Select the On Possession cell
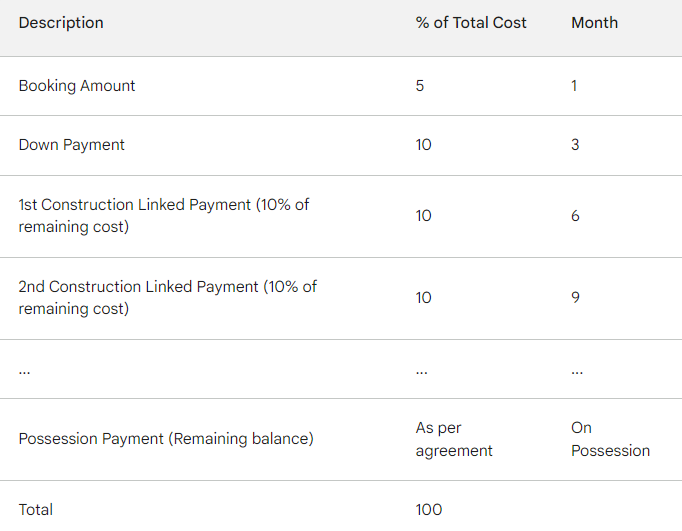 pos(610,439)
